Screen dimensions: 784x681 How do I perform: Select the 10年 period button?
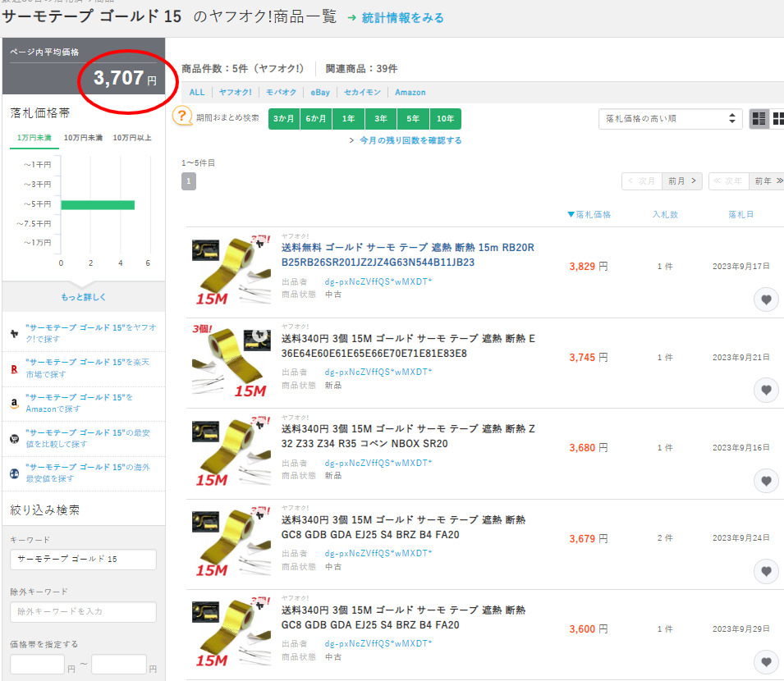point(445,119)
